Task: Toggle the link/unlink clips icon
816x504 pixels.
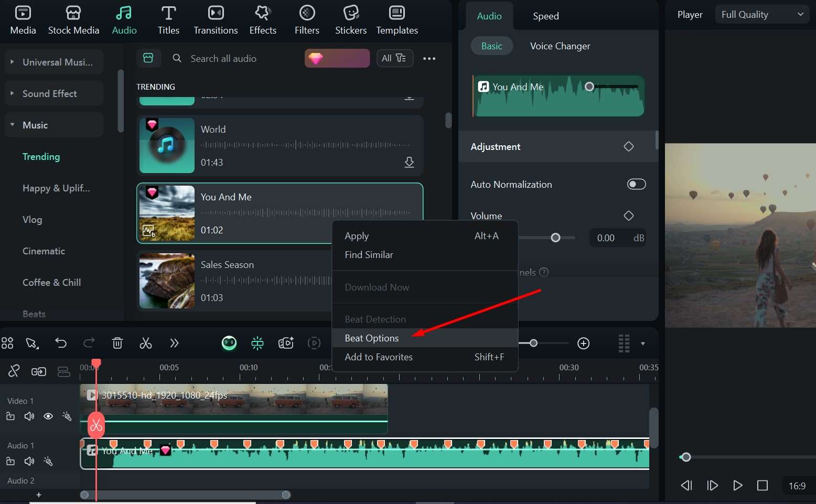Action: click(x=14, y=371)
